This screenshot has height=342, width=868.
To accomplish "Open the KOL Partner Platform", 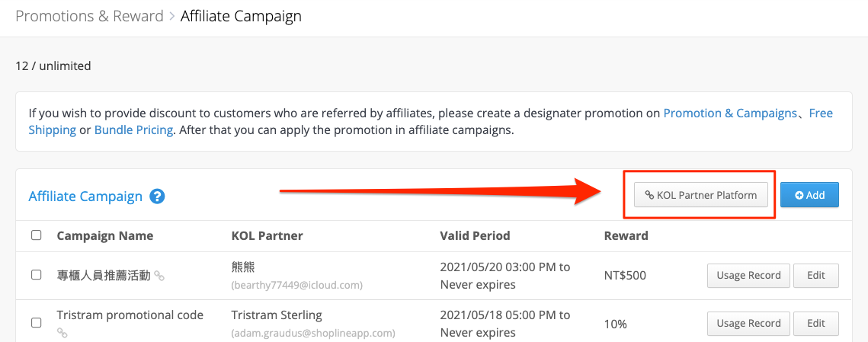I will [701, 195].
